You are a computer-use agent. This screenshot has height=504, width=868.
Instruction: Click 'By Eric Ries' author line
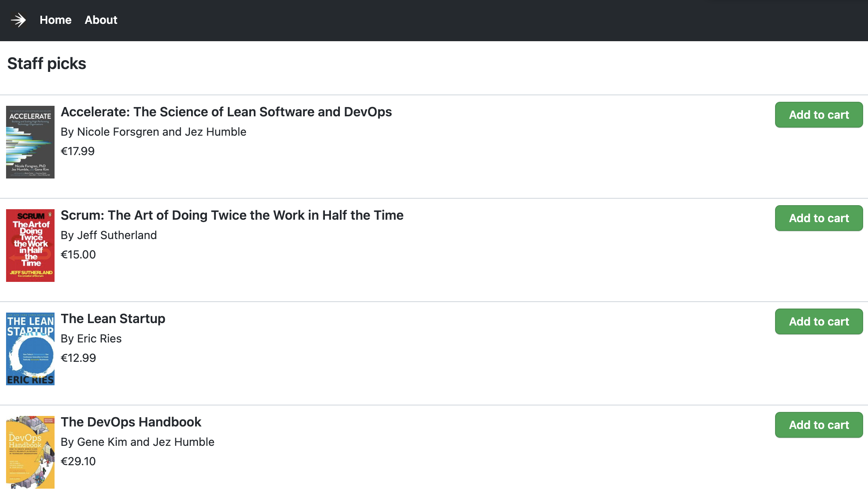pos(91,338)
